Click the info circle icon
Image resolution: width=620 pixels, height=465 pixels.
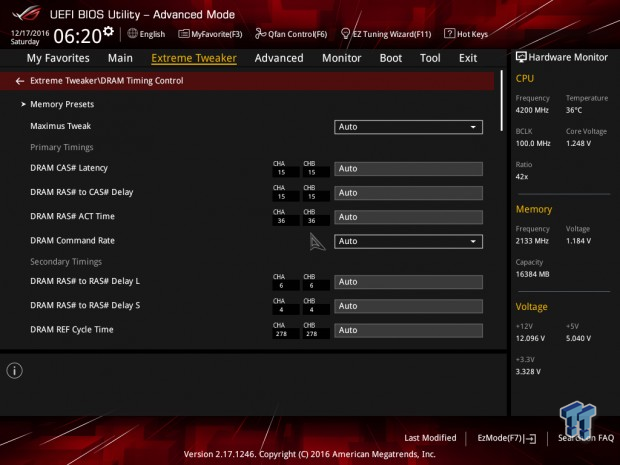coord(15,371)
